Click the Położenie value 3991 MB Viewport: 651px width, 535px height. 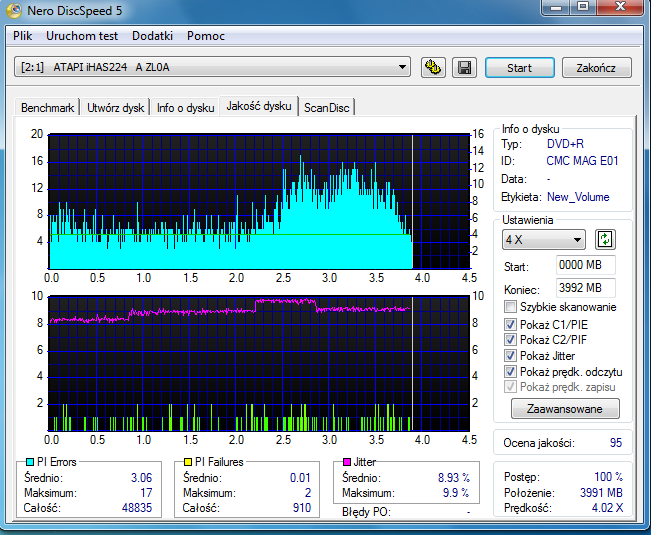click(601, 493)
